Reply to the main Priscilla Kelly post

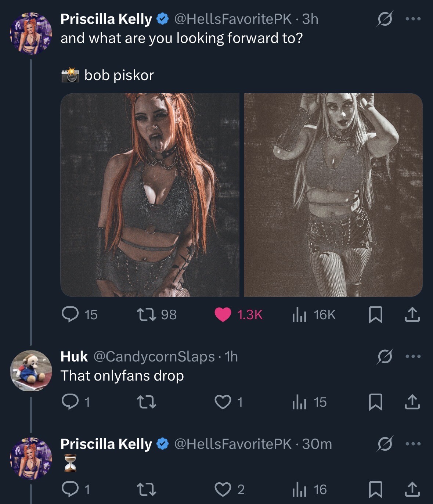(x=70, y=314)
